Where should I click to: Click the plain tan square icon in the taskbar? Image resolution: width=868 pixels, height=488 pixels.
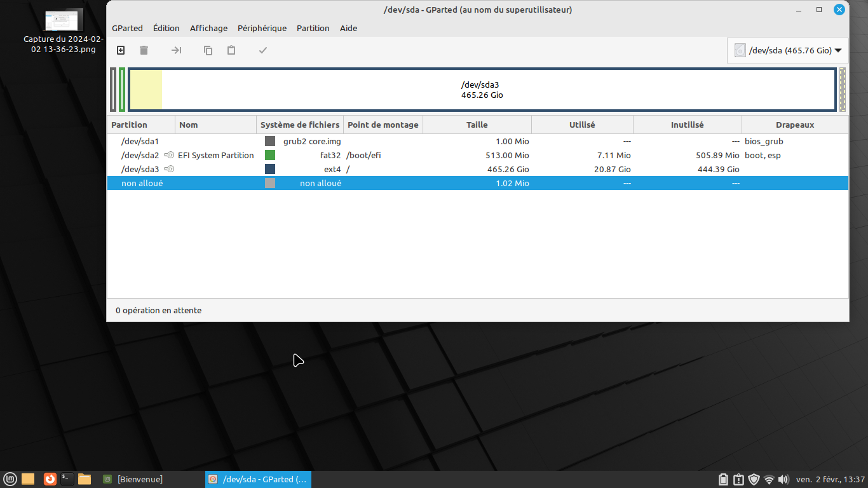coord(28,479)
